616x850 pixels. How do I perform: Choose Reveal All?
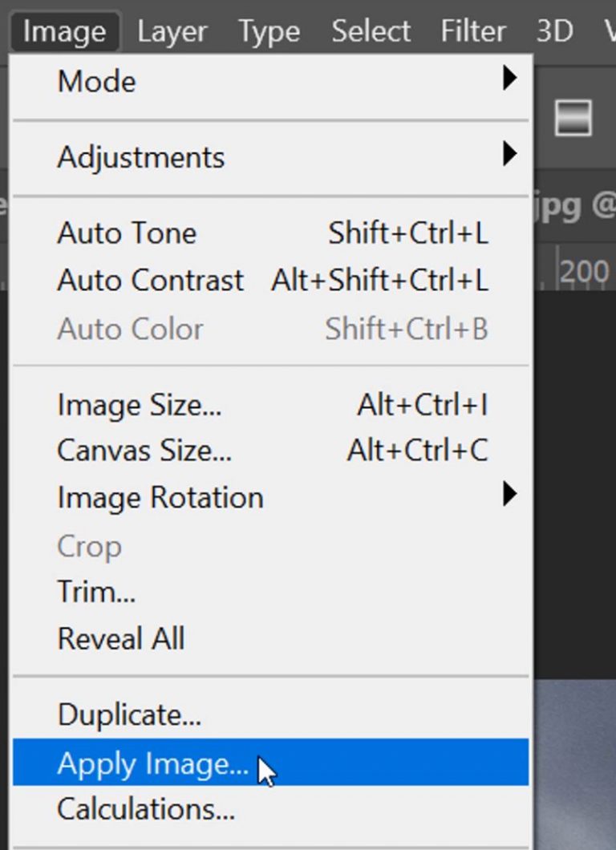(120, 637)
